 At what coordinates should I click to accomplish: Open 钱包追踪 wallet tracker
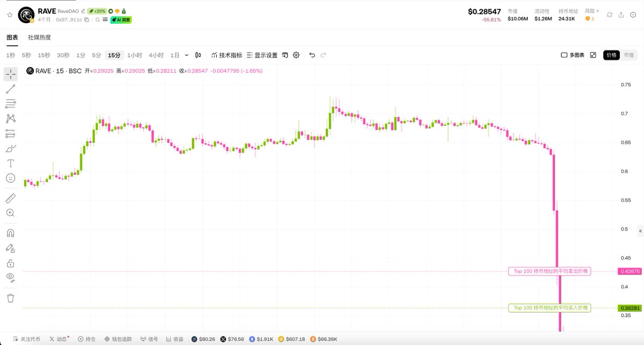pos(118,339)
